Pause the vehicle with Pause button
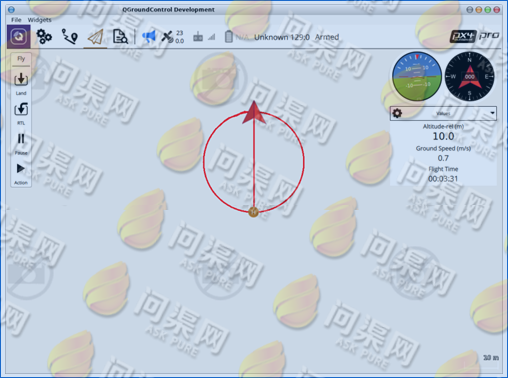This screenshot has width=508, height=378. click(x=21, y=144)
